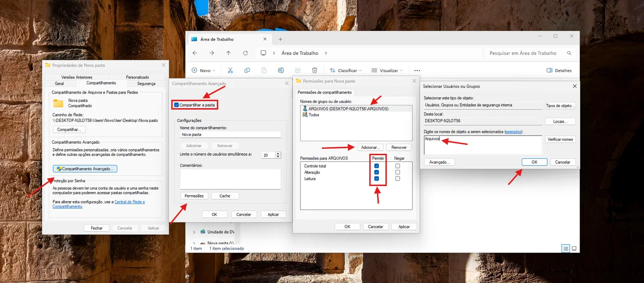Click the Copy icon in Explorer toolbar
This screenshot has height=283, width=644.
tap(247, 70)
